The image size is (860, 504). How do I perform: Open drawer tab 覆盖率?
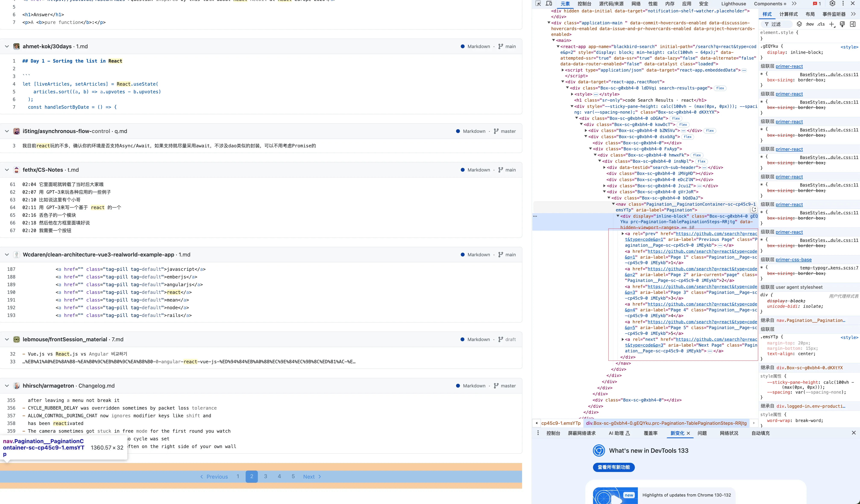click(650, 433)
